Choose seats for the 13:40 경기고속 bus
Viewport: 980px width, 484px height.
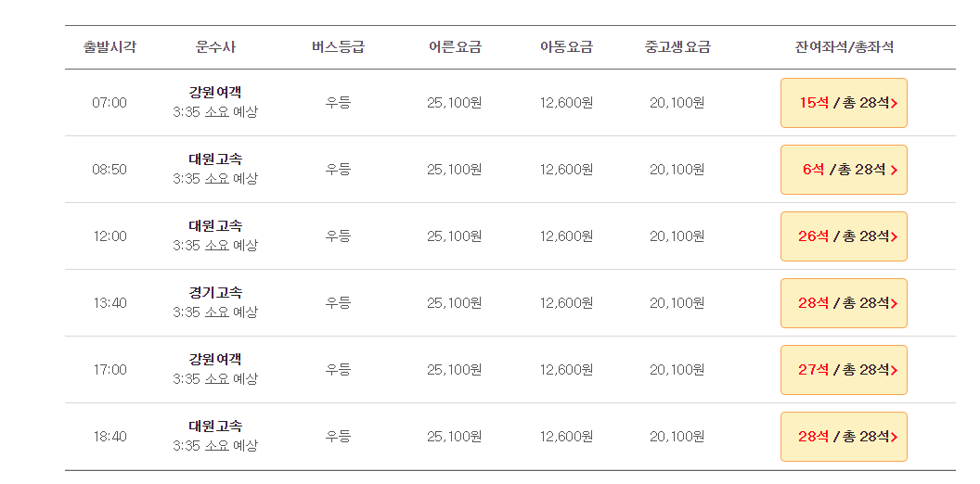(844, 303)
